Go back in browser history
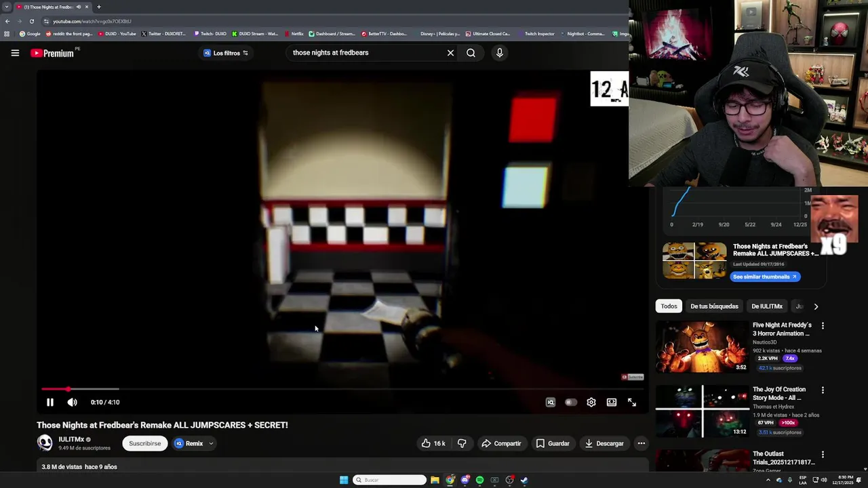 coord(7,21)
